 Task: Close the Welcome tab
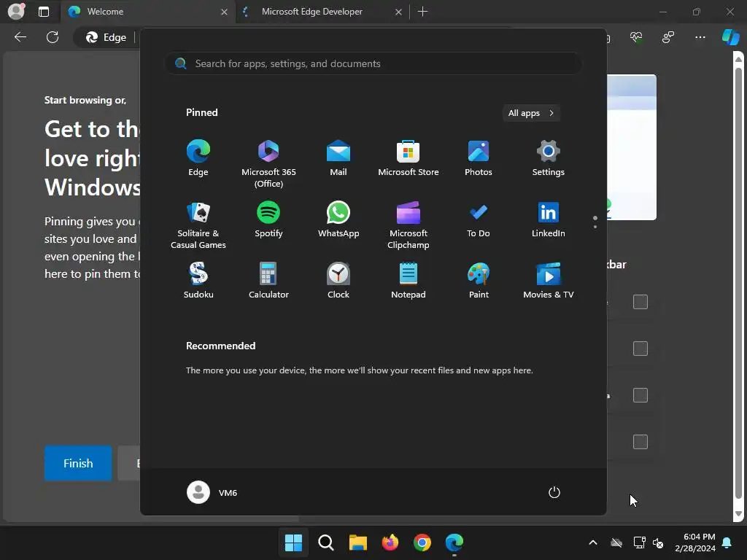[225, 12]
